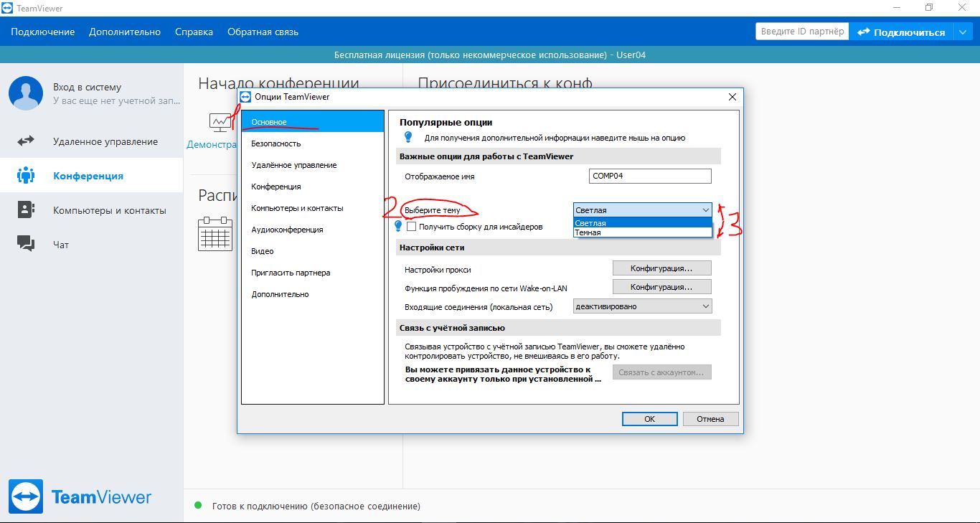Select Конференция in options category list
The height and width of the screenshot is (523, 980).
(313, 187)
